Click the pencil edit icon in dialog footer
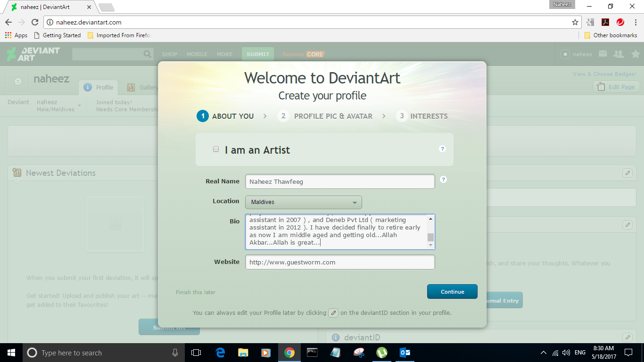The image size is (644, 362). (333, 313)
